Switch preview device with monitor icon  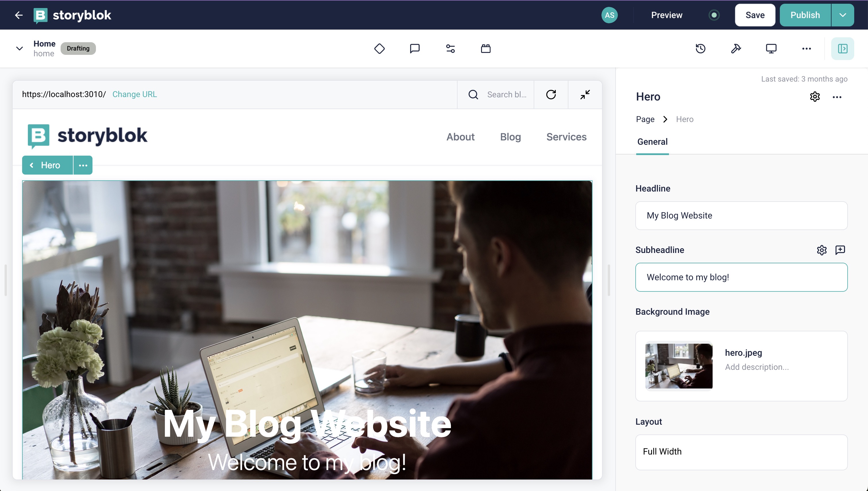click(x=771, y=49)
